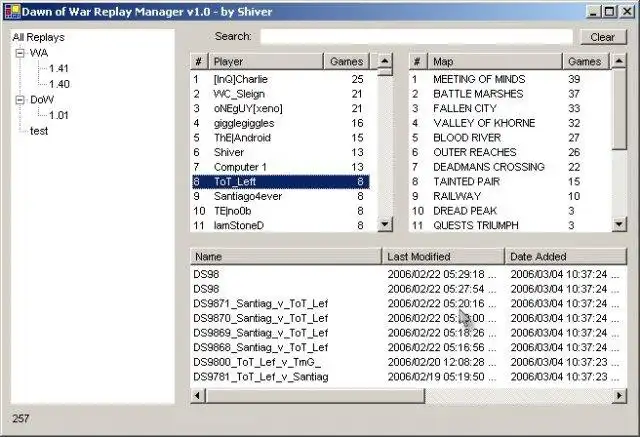The image size is (640, 437).
Task: Select version 1.40 under WA
Action: click(59, 84)
